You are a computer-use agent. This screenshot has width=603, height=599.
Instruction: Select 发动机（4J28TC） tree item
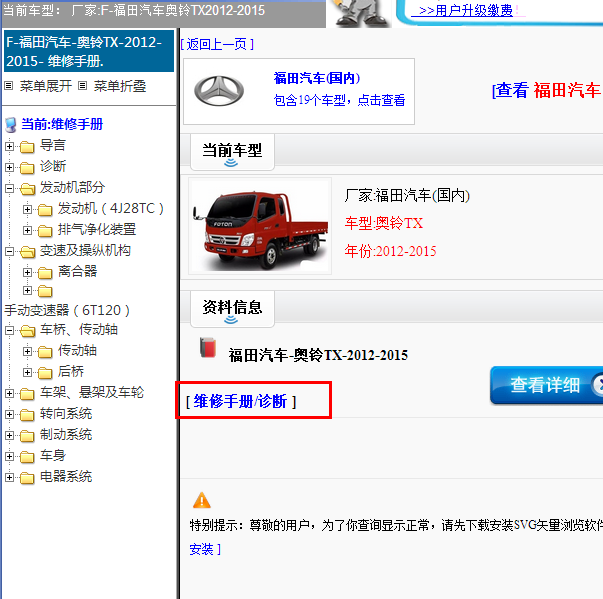point(111,208)
